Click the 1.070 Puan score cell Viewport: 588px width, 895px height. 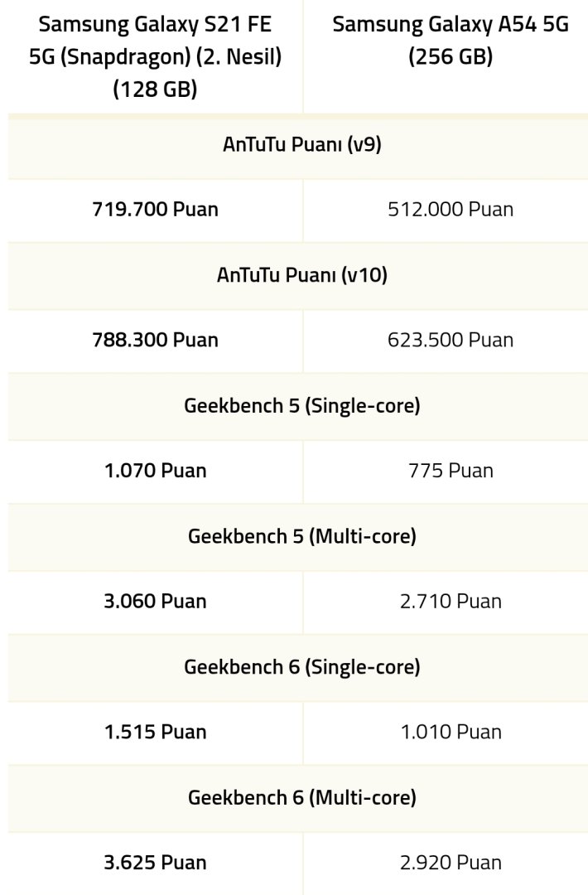pos(155,471)
